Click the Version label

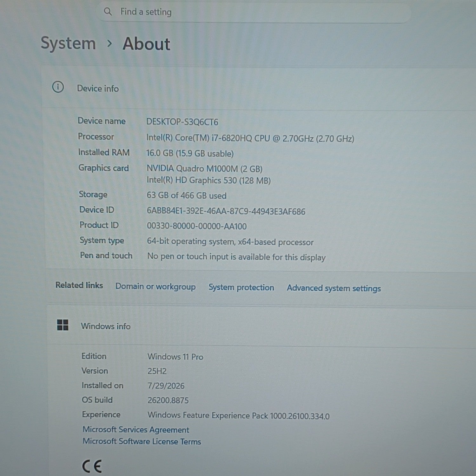(x=95, y=371)
